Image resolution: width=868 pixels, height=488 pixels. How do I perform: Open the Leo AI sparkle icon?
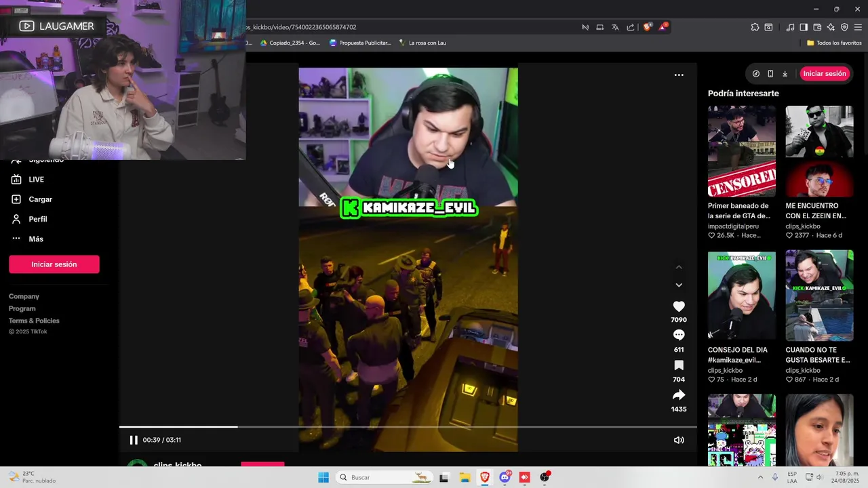[x=831, y=27]
